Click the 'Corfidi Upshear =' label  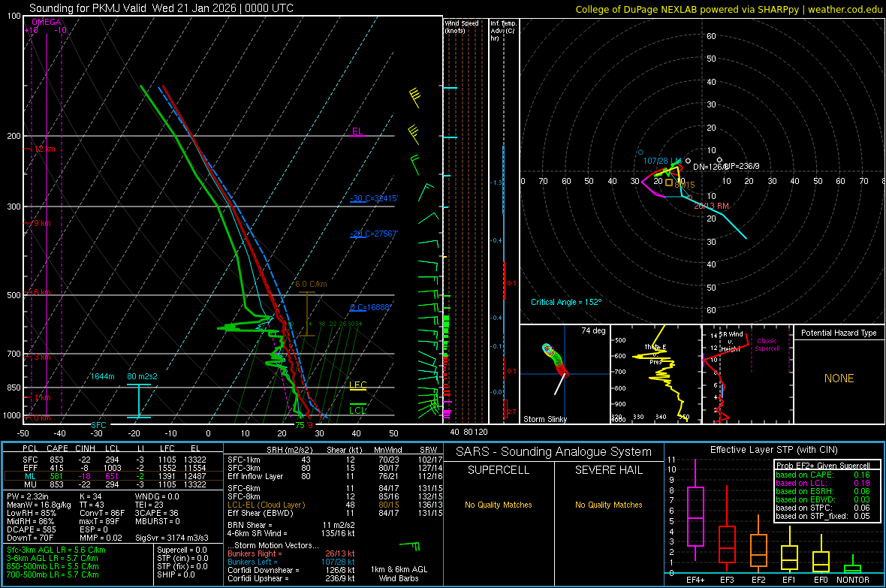(x=258, y=578)
